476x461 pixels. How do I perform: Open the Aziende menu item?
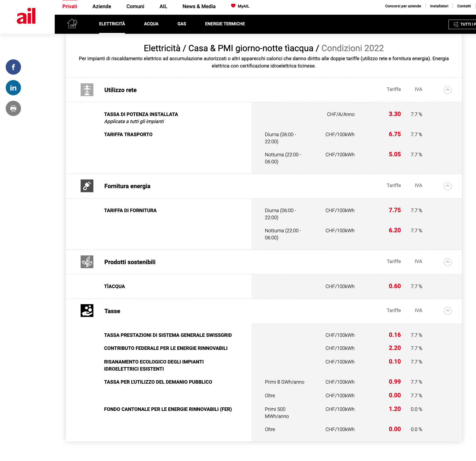click(x=102, y=6)
